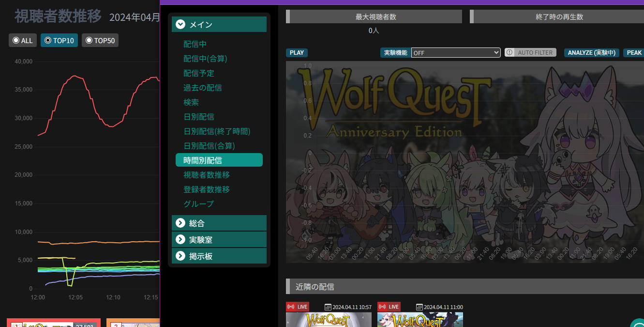Click the PLAY button
Screen dimensions: 644x327
click(x=297, y=53)
